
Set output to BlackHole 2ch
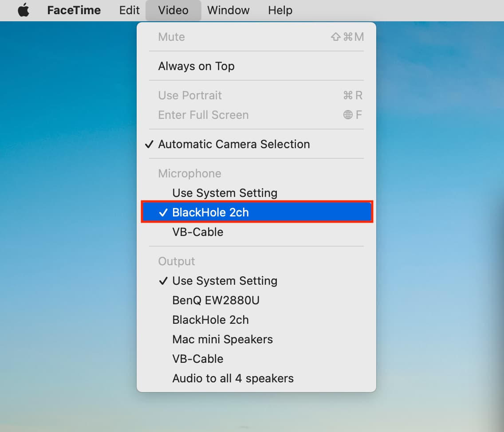pos(256,320)
